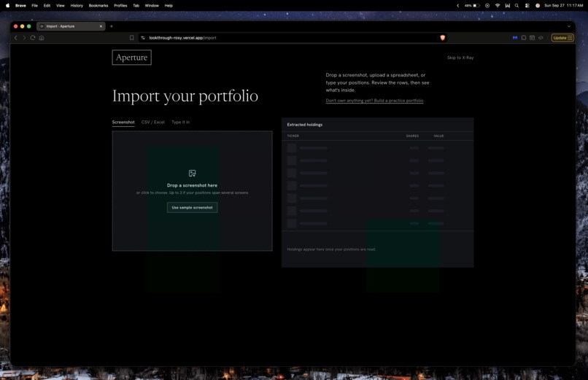This screenshot has width=588, height=380.
Task: Click the TICKER column header
Action: [293, 136]
